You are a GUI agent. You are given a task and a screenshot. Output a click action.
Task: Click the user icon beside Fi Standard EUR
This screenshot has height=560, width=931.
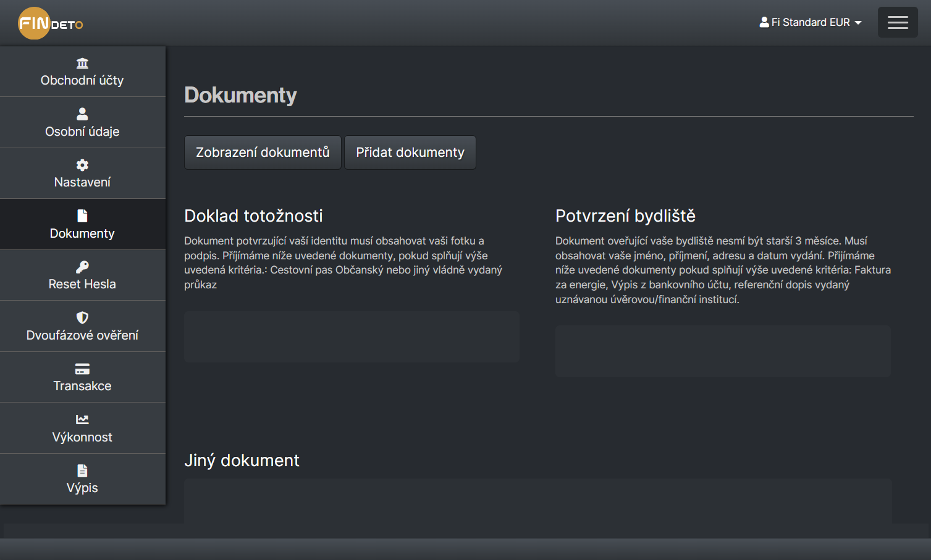[764, 22]
